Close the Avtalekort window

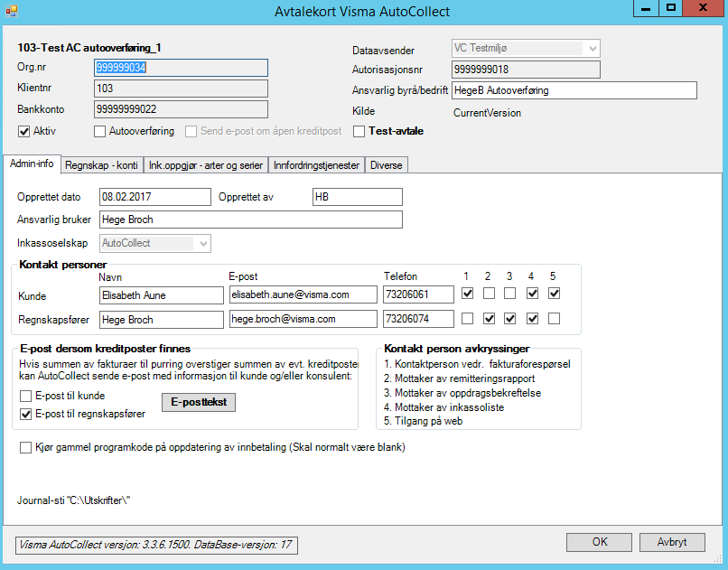click(703, 8)
